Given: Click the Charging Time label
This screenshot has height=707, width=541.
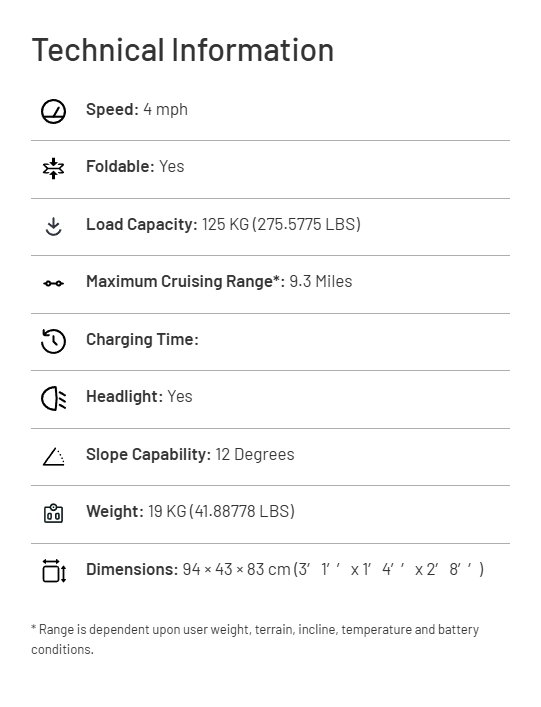Looking at the screenshot, I should tap(142, 340).
